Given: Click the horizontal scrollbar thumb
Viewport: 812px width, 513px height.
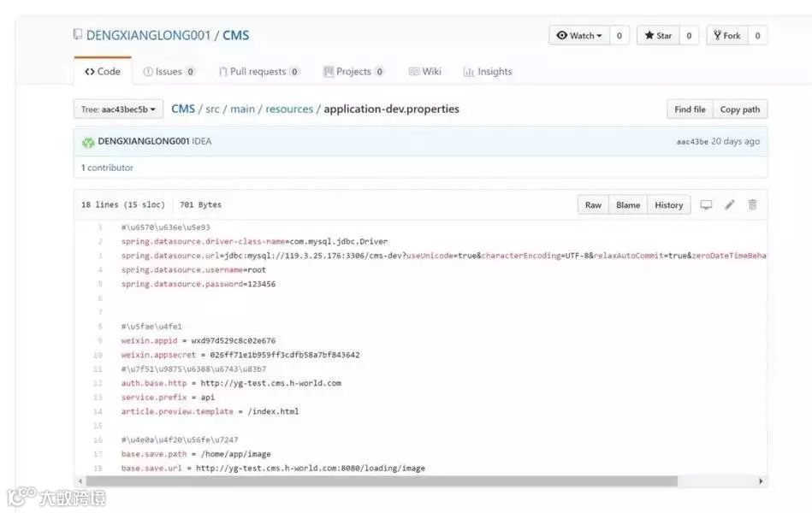Looking at the screenshot, I should click(381, 481).
